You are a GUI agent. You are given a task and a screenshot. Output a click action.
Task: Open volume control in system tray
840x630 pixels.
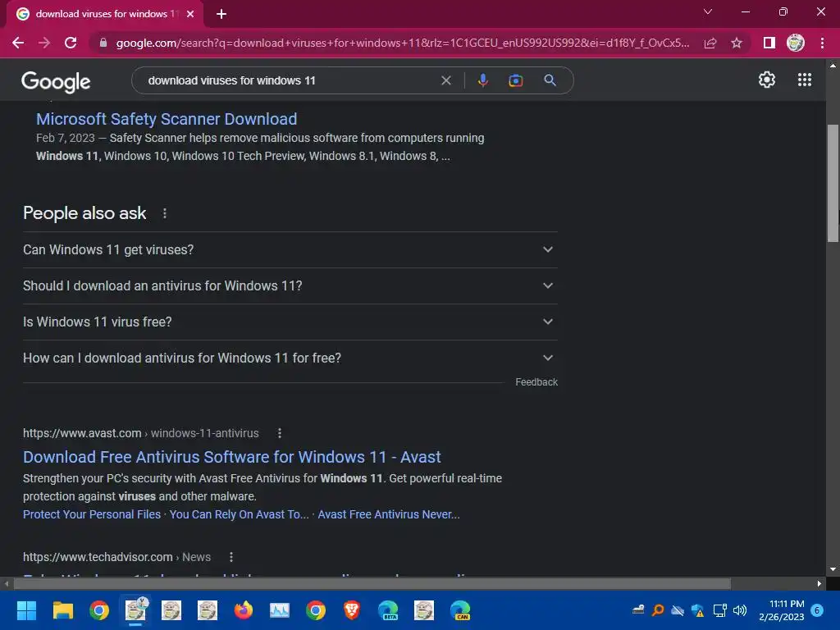pyautogui.click(x=740, y=610)
